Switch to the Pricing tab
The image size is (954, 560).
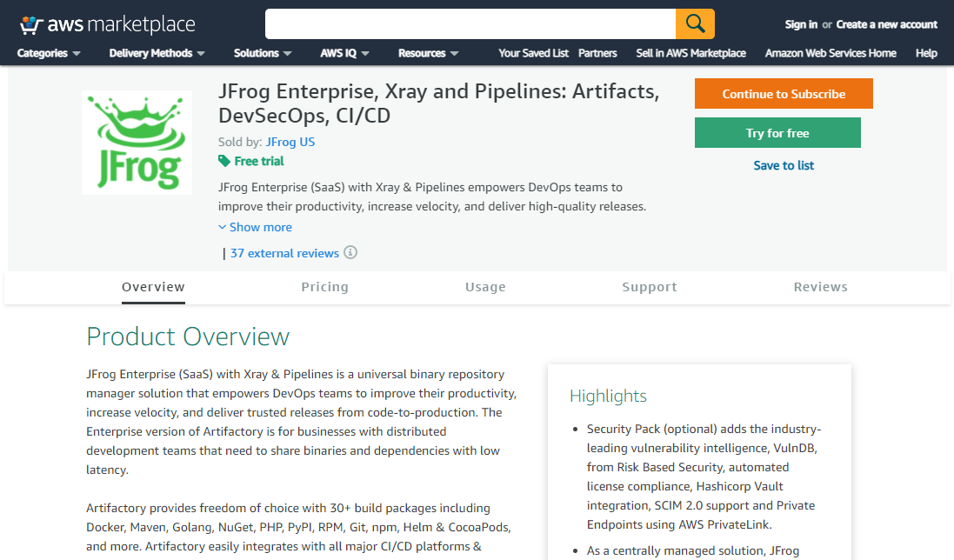click(324, 287)
